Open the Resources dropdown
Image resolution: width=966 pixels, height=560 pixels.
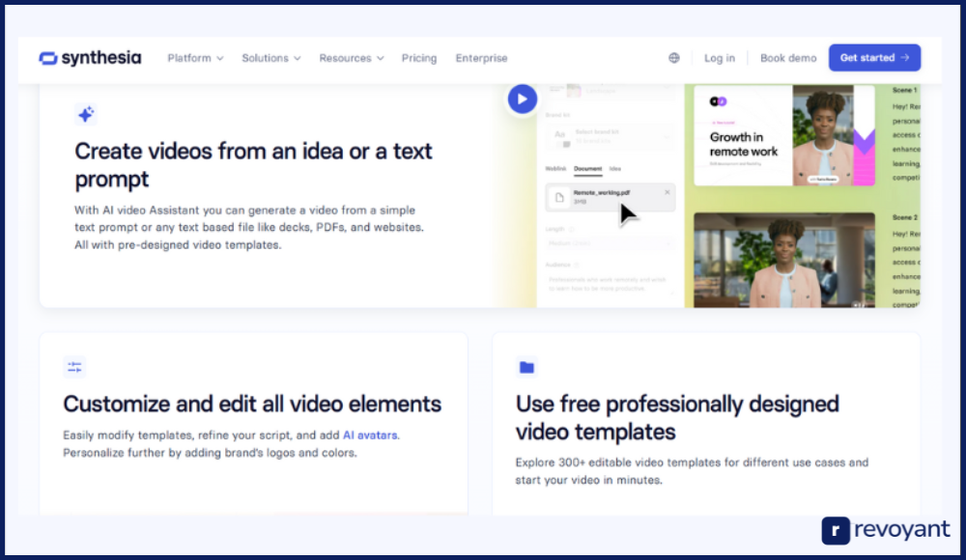pos(352,58)
